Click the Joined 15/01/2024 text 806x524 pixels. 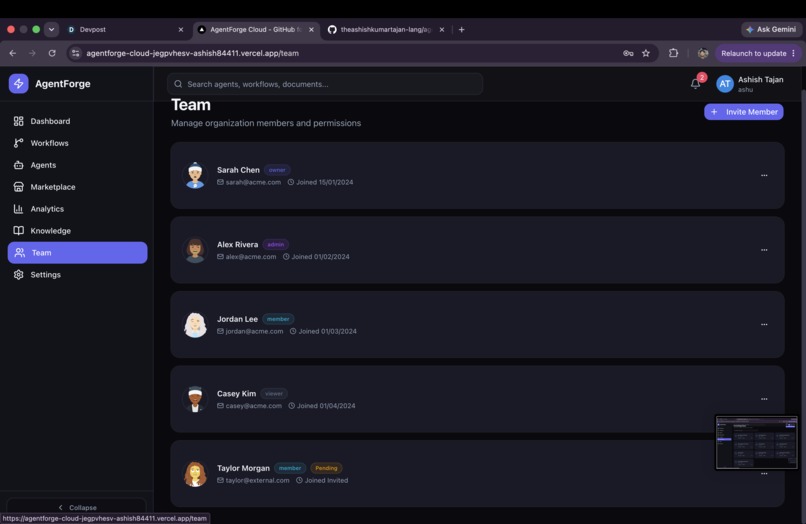(x=324, y=182)
